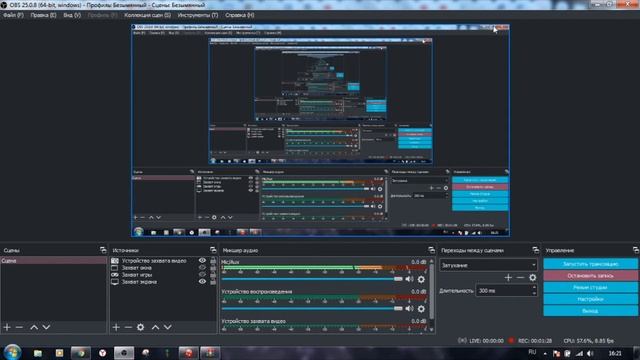Mute the Устройство воспроизведения speaker icon
The image size is (640, 360).
pyautogui.click(x=409, y=309)
